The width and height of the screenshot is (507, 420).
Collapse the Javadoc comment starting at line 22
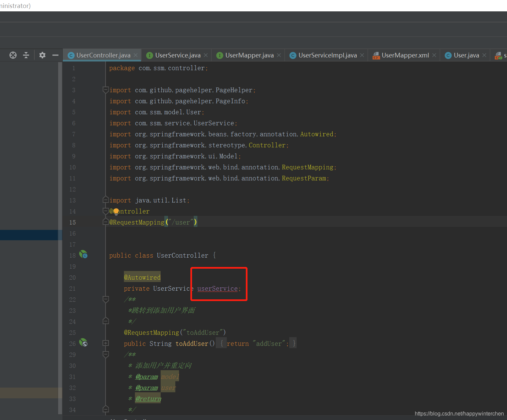(x=106, y=299)
